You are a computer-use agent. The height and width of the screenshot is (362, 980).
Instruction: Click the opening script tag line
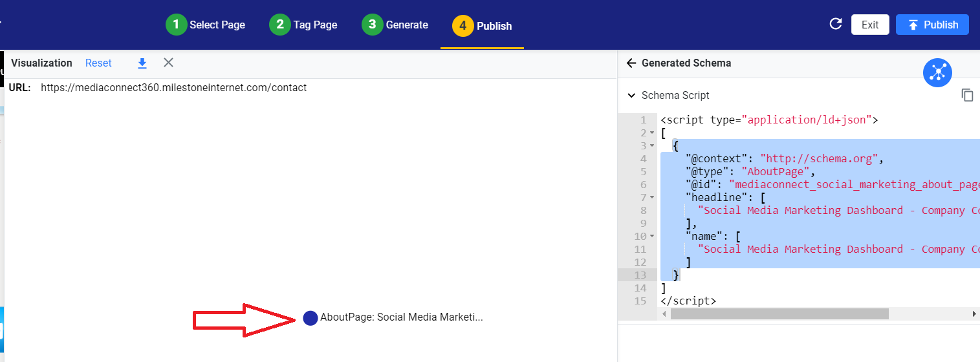pos(769,120)
